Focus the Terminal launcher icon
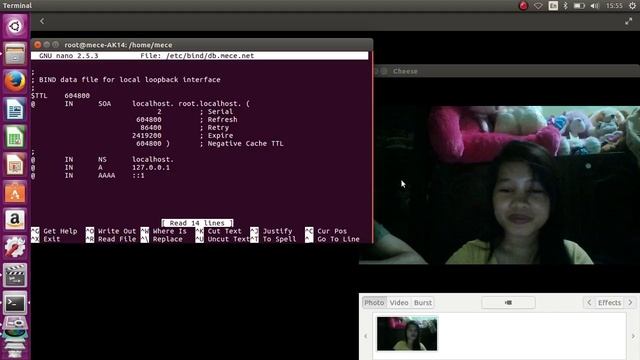 point(15,303)
